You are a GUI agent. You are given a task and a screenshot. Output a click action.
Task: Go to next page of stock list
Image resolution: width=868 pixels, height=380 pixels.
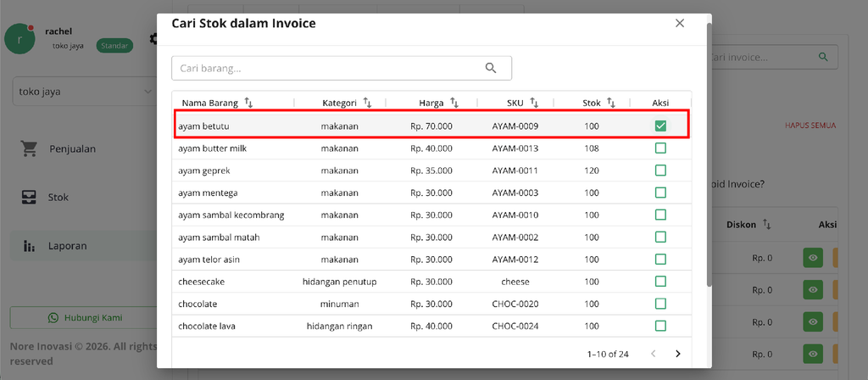point(677,354)
